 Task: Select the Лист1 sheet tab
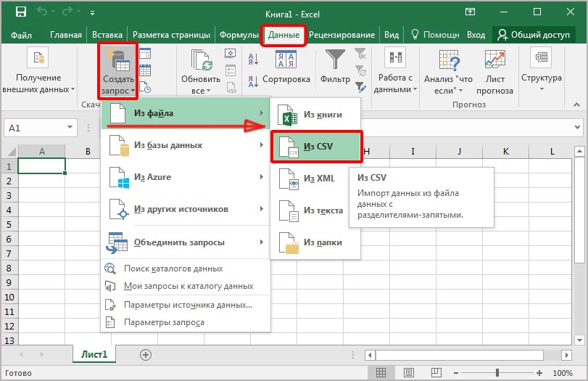tap(94, 354)
